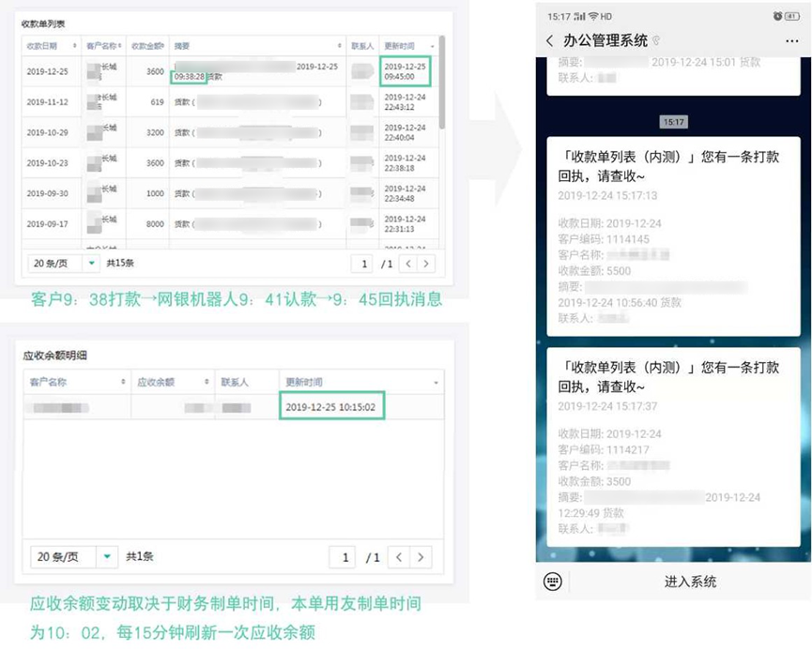The width and height of the screenshot is (812, 651).
Task: Tap the alarm clock icon in status bar
Action: point(777,17)
